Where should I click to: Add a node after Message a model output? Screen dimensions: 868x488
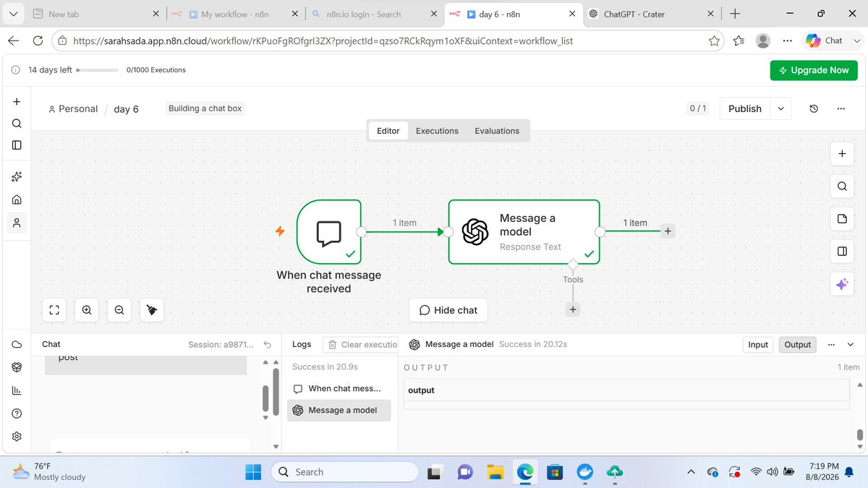tap(668, 231)
